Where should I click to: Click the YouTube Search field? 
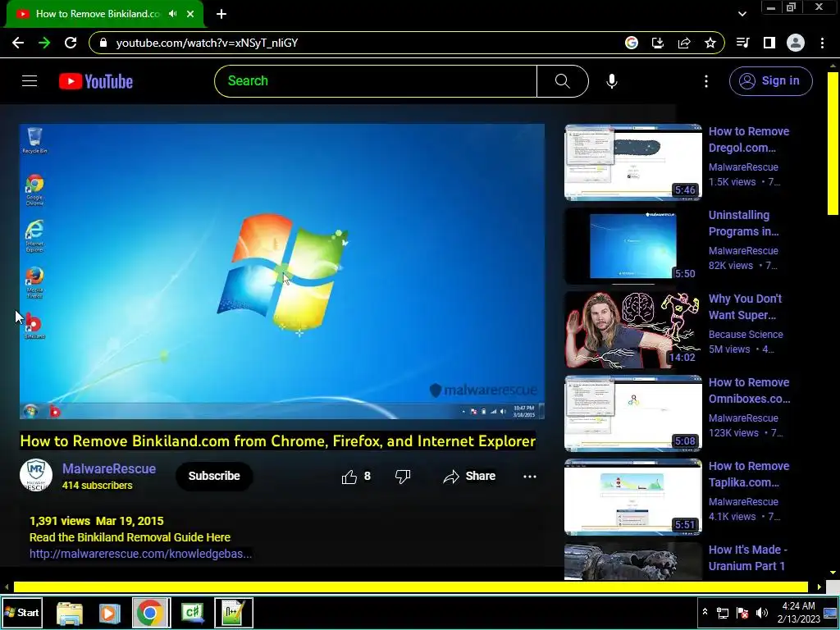(376, 81)
